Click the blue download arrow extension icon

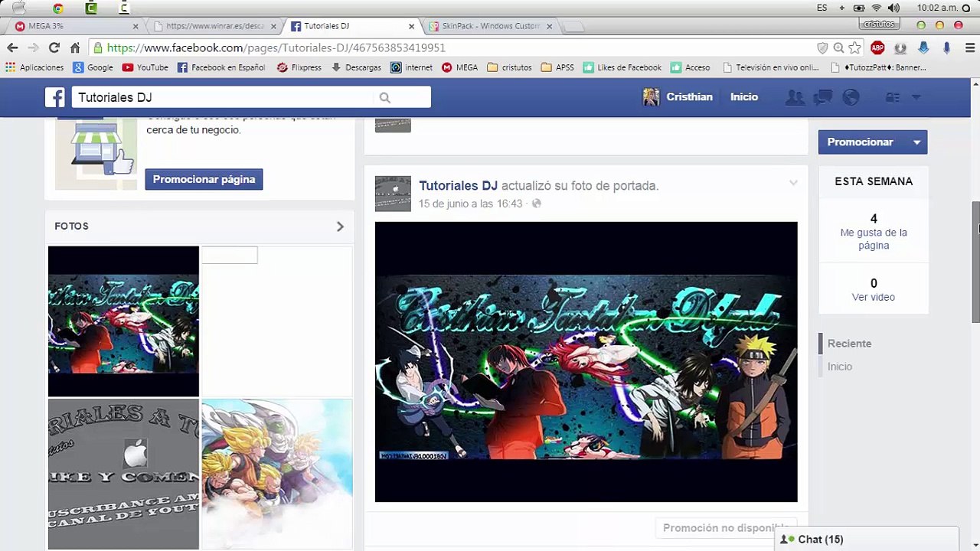click(923, 47)
